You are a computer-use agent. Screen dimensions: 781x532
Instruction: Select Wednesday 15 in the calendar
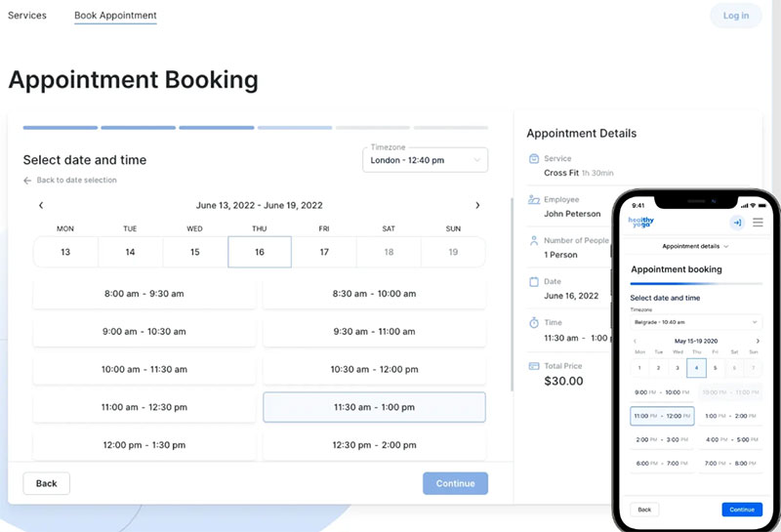(194, 252)
